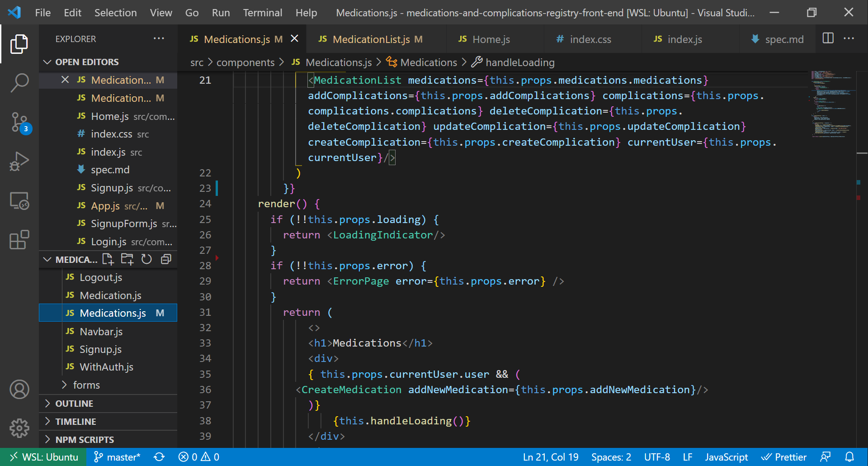Viewport: 868px width, 466px height.
Task: Open the Search view in activity bar
Action: (19, 83)
